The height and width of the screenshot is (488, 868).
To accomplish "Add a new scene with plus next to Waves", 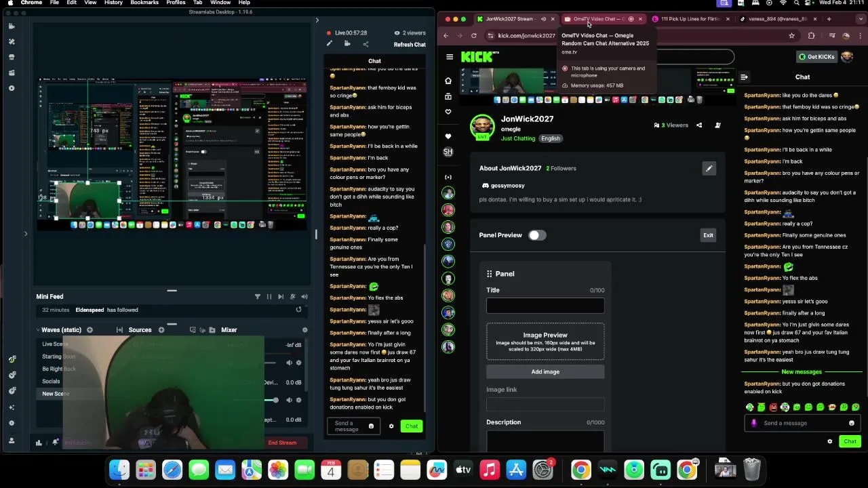I will [90, 330].
